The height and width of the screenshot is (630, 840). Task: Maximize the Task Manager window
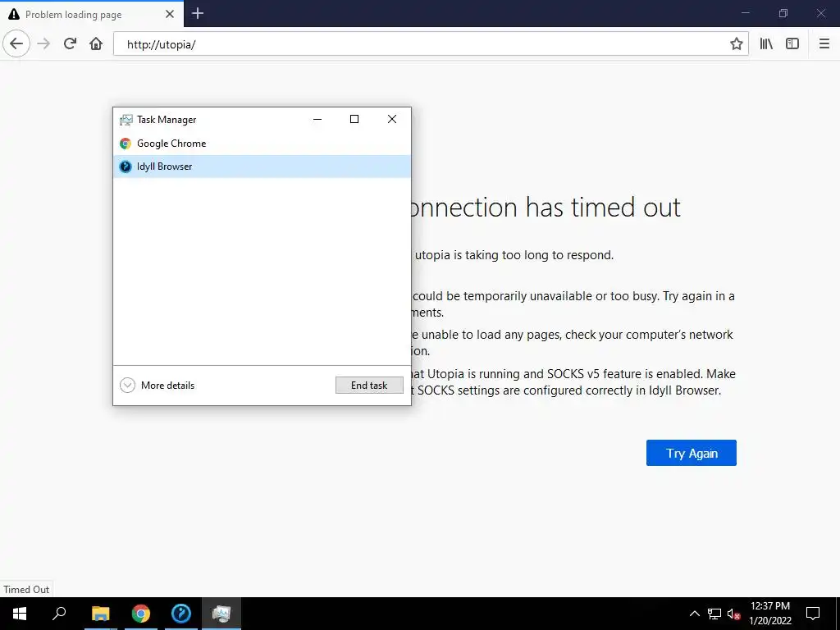354,119
